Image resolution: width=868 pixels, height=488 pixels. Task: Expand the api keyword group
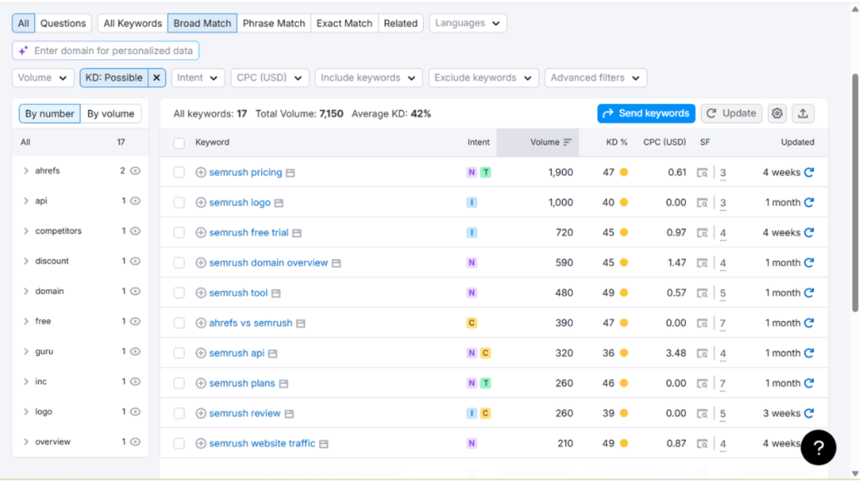click(x=26, y=202)
